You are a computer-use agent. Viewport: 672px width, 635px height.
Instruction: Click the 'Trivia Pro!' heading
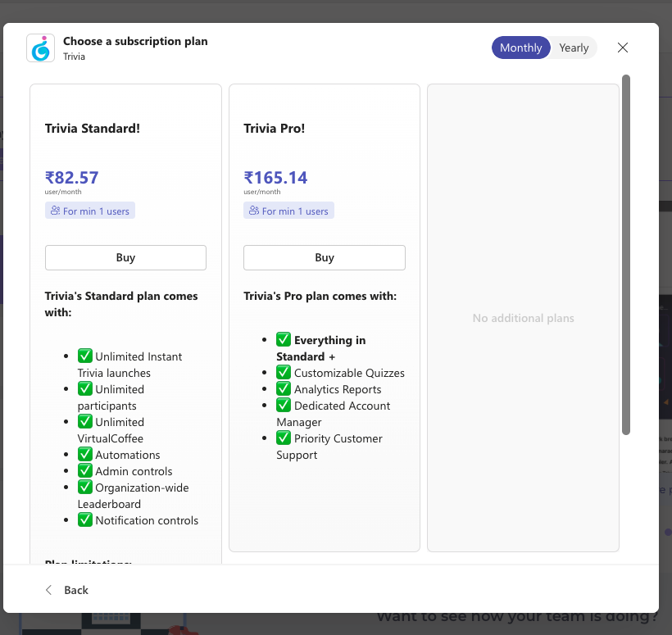pos(275,129)
